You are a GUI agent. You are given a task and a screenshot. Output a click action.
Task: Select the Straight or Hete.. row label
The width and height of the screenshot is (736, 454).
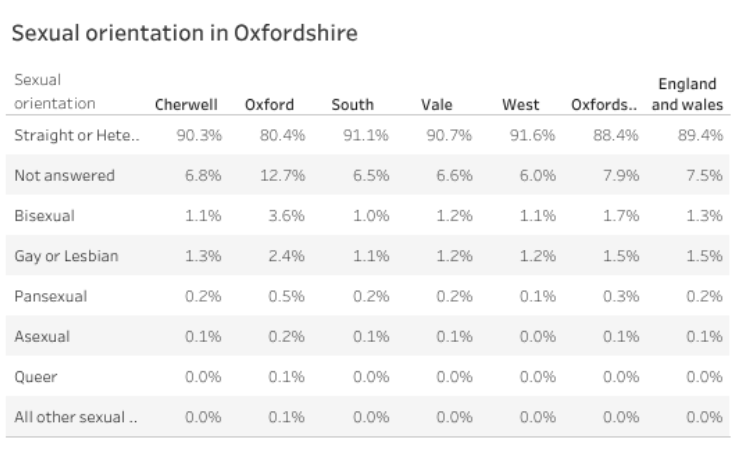click(75, 136)
